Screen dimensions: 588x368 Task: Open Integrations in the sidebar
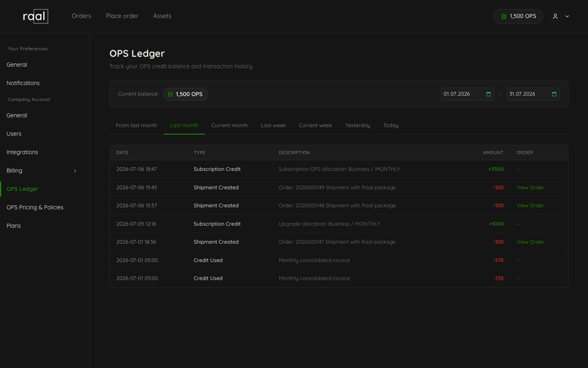click(22, 152)
